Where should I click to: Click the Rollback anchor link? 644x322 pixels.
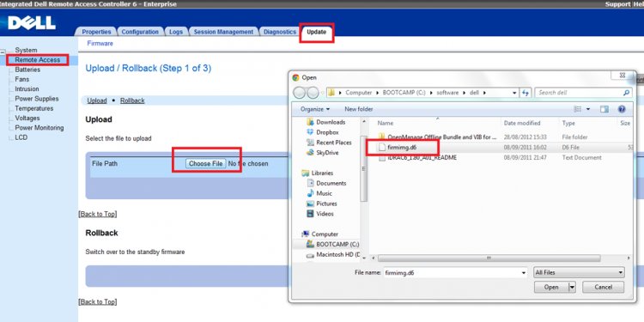click(x=132, y=100)
